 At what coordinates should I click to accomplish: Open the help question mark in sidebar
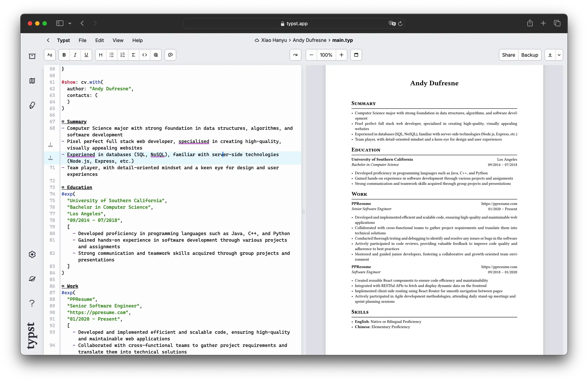click(x=32, y=303)
